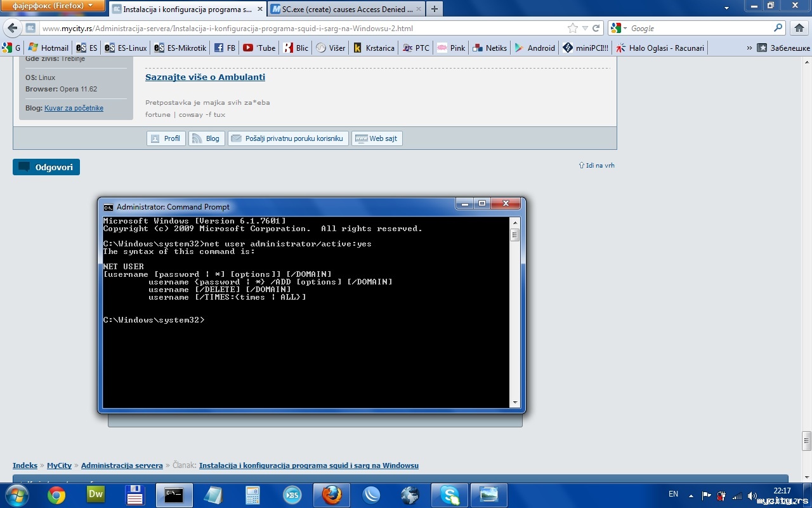Viewport: 812px width, 508px height.
Task: Click the Odgovori reply button
Action: tap(46, 167)
